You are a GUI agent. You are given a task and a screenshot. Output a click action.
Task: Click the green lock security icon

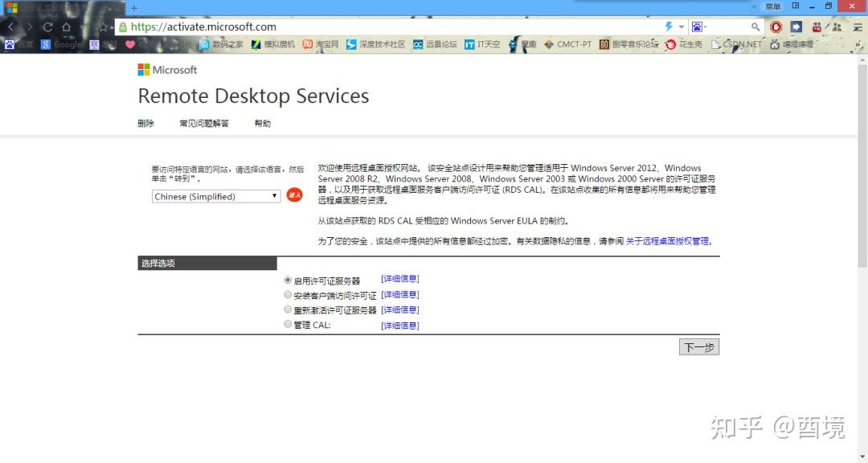(123, 27)
